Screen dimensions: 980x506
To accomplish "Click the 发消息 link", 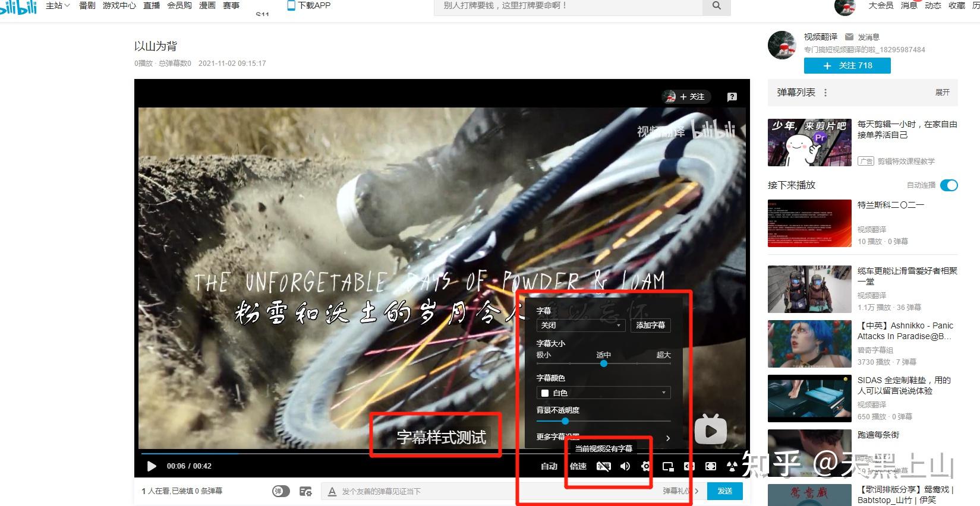I will 868,37.
